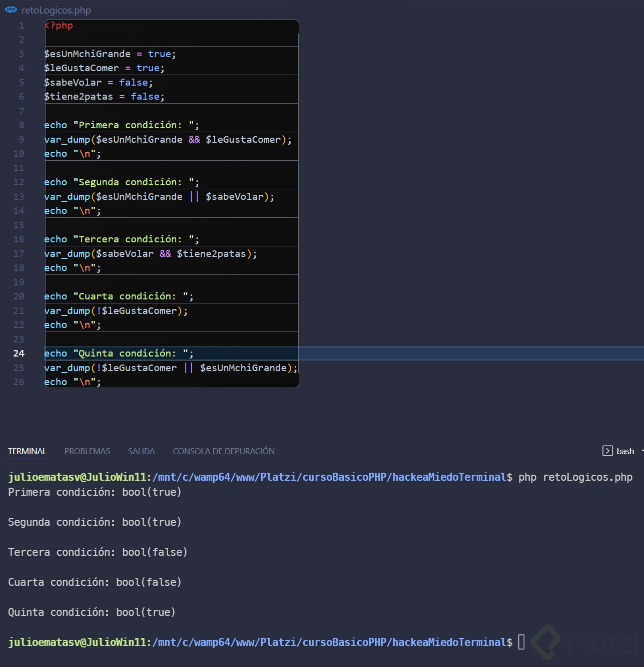Click the $esUnMchiGrande = true line
Screen dimensions: 644x667
coord(110,54)
